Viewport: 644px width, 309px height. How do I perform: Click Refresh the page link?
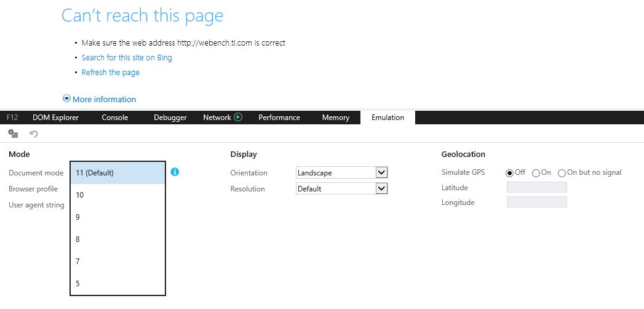(111, 73)
